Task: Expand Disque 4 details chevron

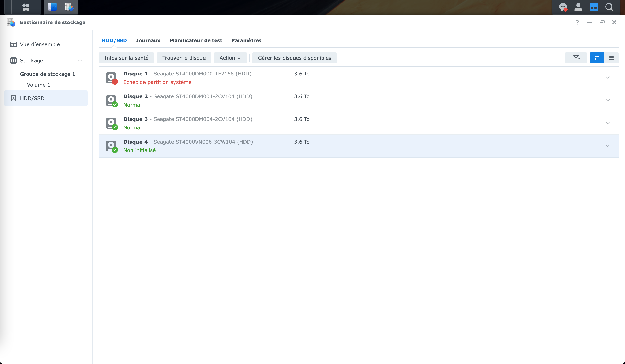Action: 608,146
